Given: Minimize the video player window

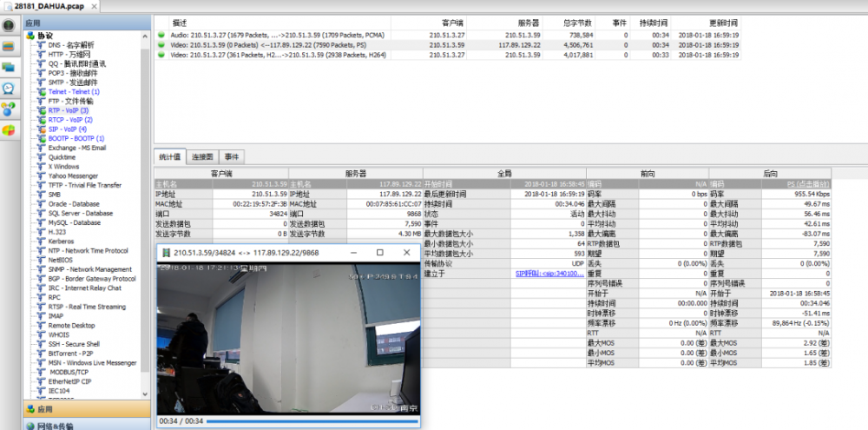Looking at the screenshot, I should (353, 253).
